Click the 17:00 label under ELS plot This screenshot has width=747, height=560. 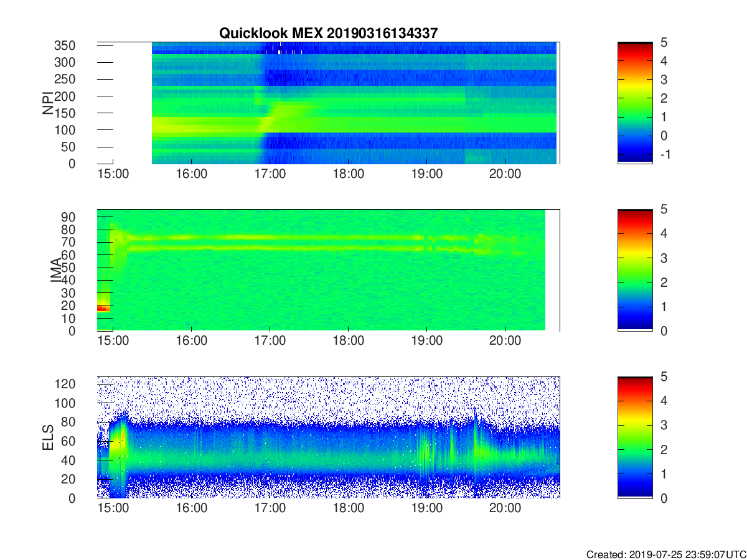tap(270, 509)
